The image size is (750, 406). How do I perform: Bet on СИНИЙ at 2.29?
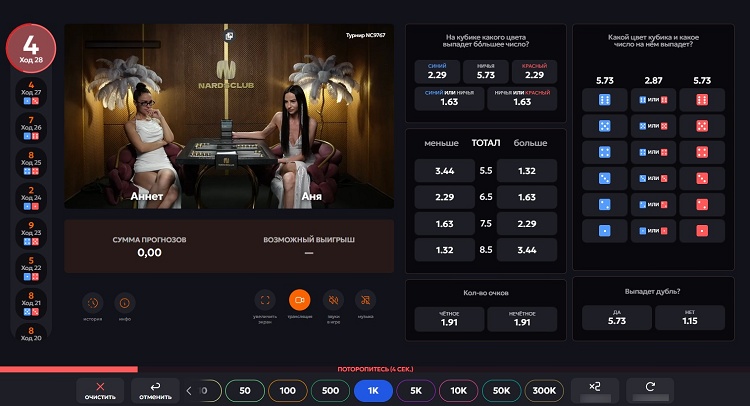click(437, 72)
